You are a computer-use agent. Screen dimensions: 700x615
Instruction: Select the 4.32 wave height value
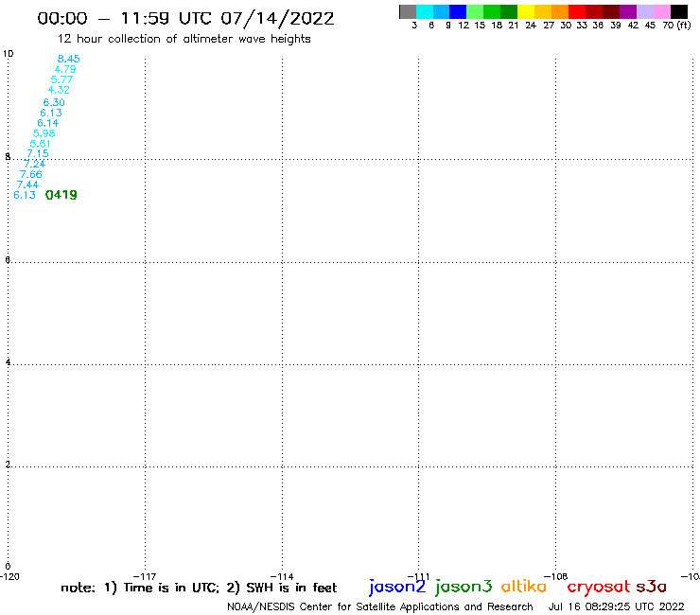pos(59,90)
